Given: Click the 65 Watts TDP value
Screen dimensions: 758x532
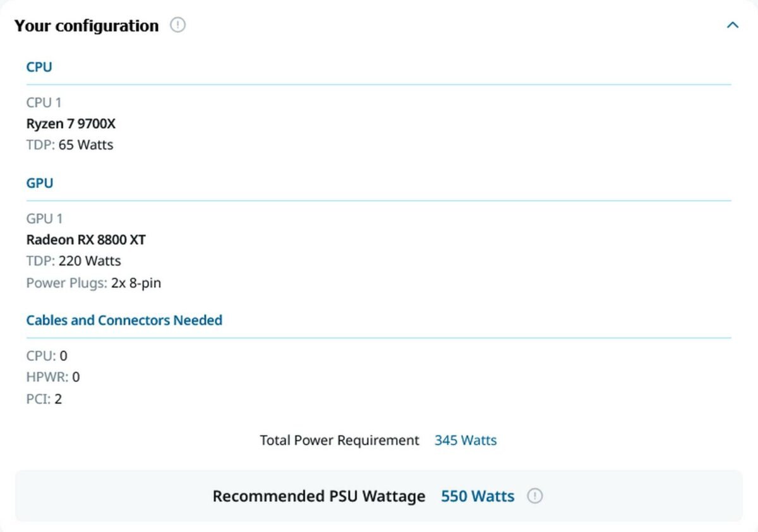Looking at the screenshot, I should pos(86,145).
